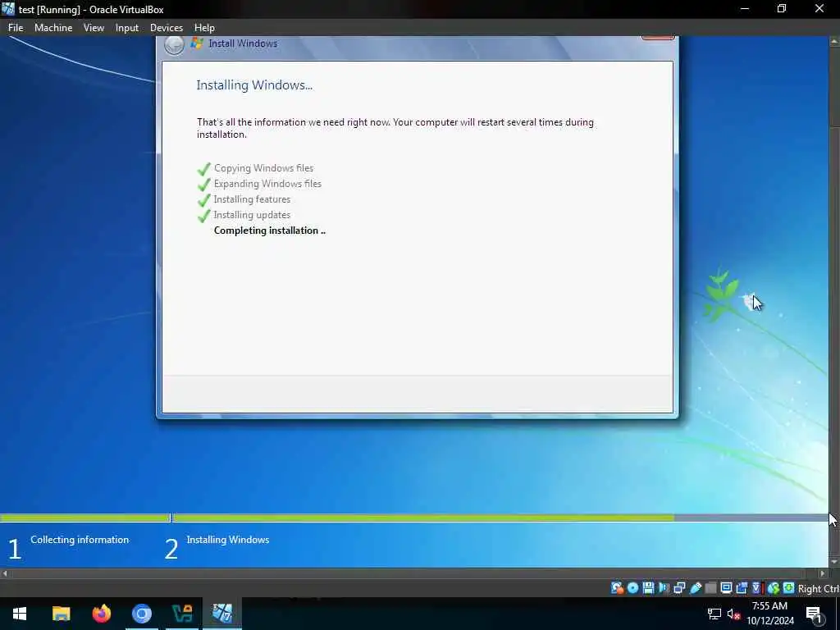This screenshot has width=840, height=630.
Task: Click 'Collecting information' stage label
Action: point(80,540)
